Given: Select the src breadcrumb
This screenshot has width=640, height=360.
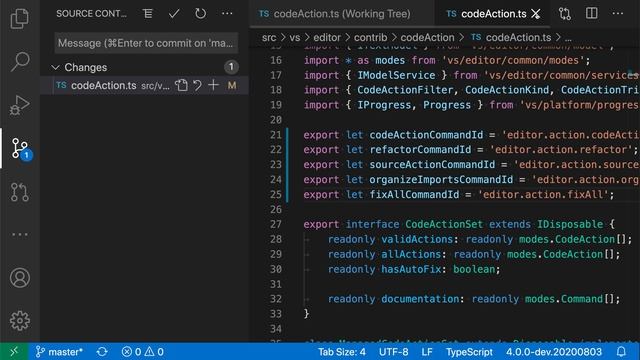Looking at the screenshot, I should pos(269,38).
